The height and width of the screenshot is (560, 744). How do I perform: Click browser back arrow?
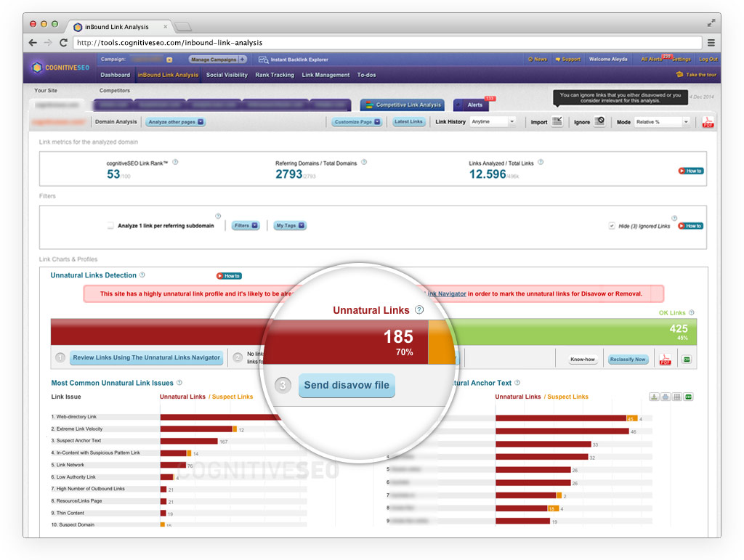[x=33, y=43]
